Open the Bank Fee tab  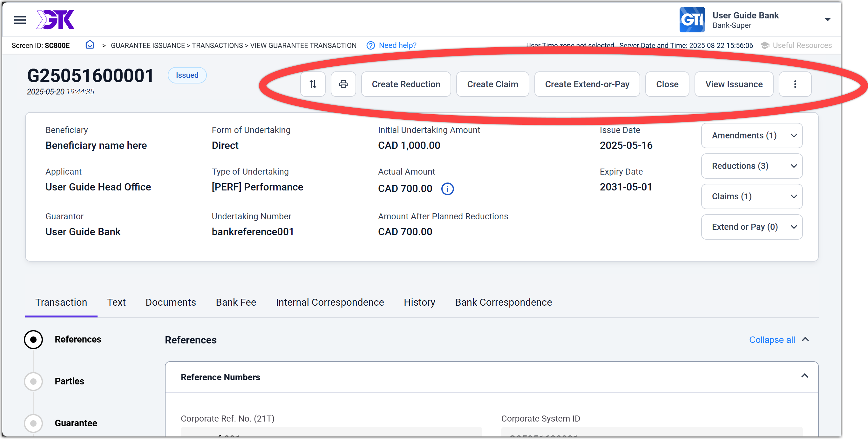point(236,302)
